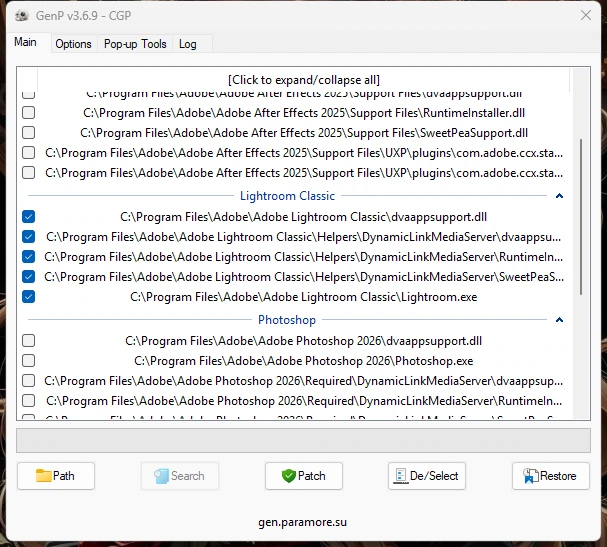
Task: Click the Lightroom Classic group title
Action: [287, 196]
